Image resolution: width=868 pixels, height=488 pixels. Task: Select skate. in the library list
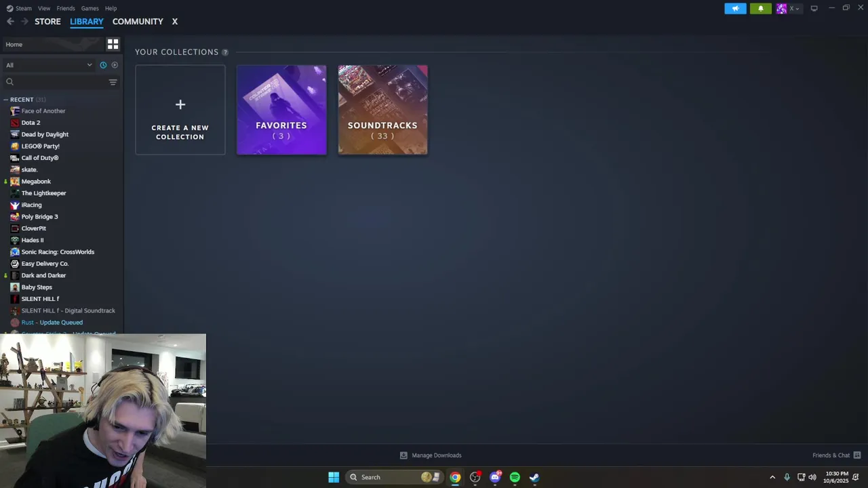[29, 169]
